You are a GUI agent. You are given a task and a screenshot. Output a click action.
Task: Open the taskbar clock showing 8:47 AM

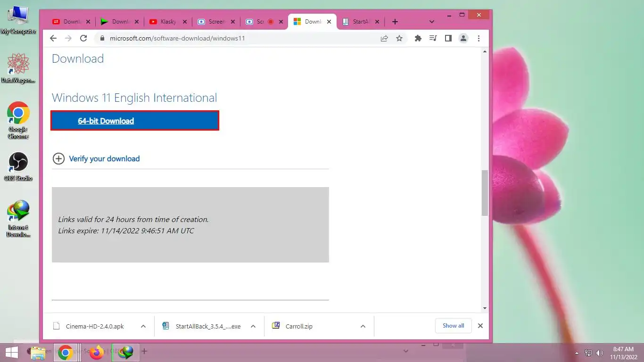coord(623,353)
